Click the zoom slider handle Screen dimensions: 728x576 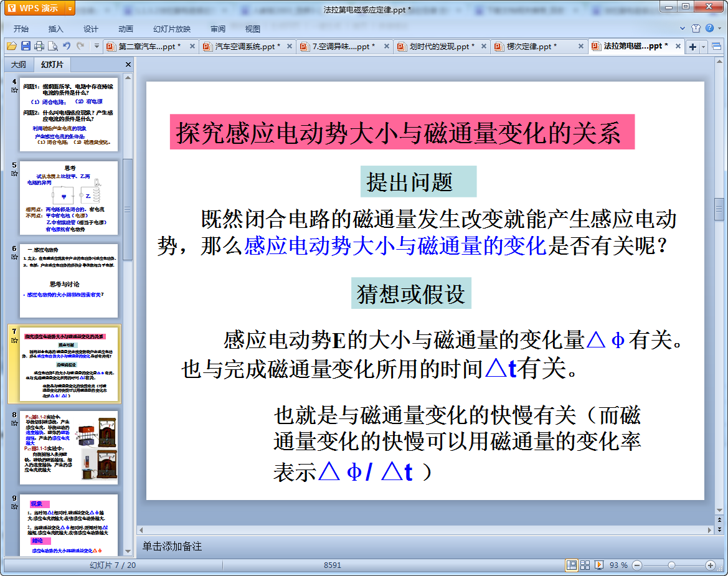[671, 565]
